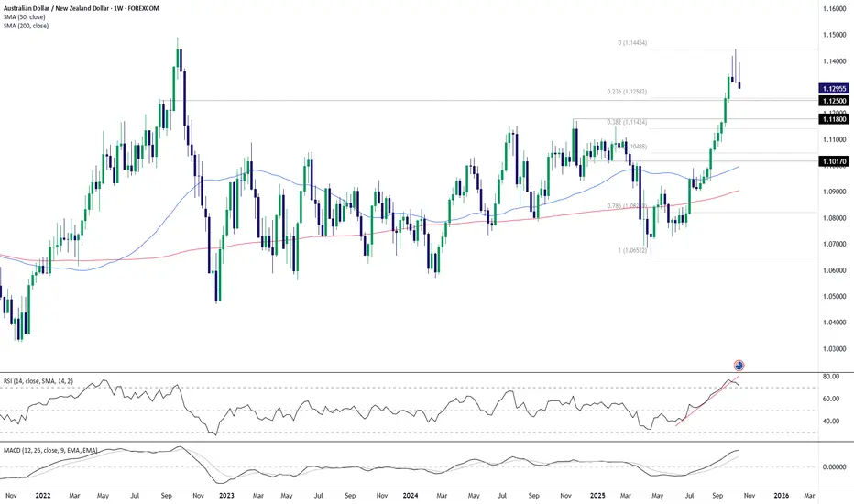Click the RSI 80.00 scale label
The image size is (854, 504).
[831, 377]
